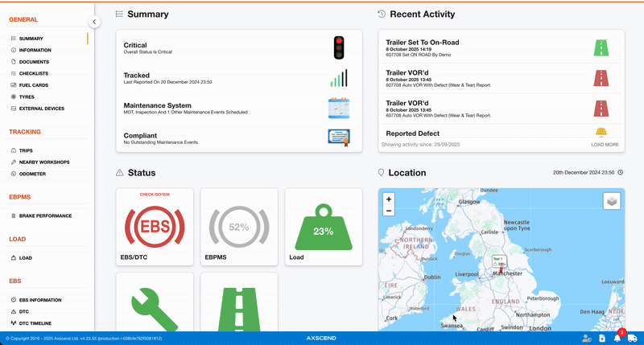Collapse the sidebar with the chevron button

94,22
